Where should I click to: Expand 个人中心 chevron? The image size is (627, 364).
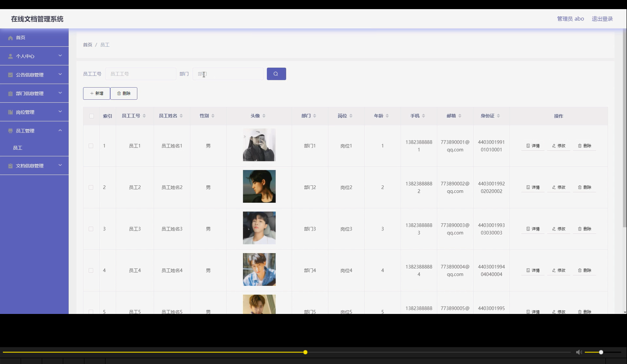pyautogui.click(x=60, y=56)
